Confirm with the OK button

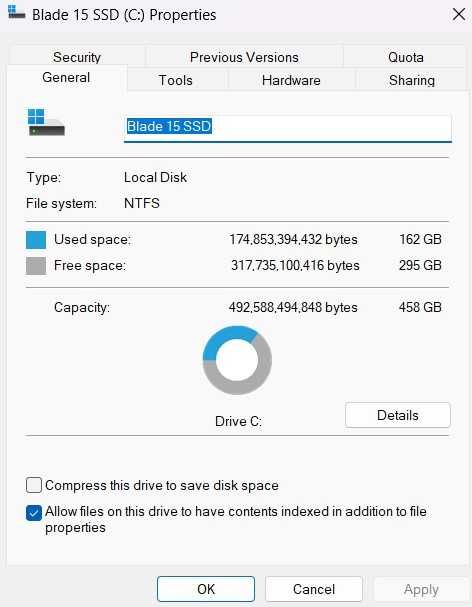[206, 589]
